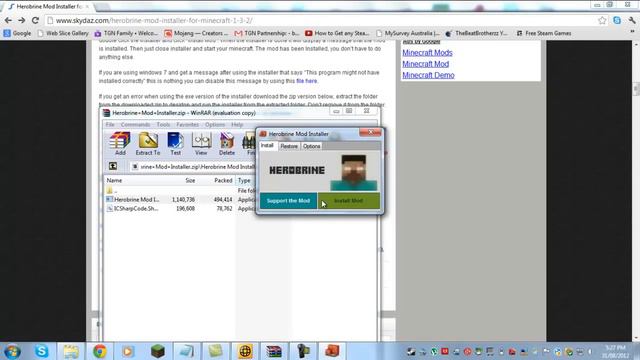Screen dimensions: 640x360
Task: Go up one folder in WinRAR
Action: coord(113,166)
